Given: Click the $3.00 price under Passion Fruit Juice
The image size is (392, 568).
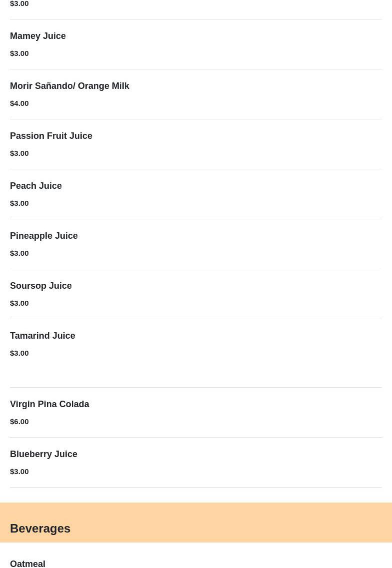Looking at the screenshot, I should coord(19,153).
